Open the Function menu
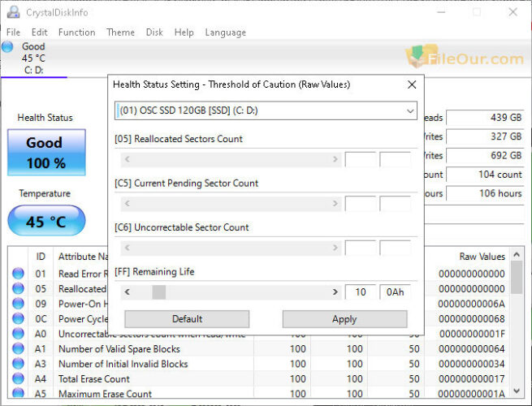This screenshot has width=532, height=406. click(x=76, y=32)
